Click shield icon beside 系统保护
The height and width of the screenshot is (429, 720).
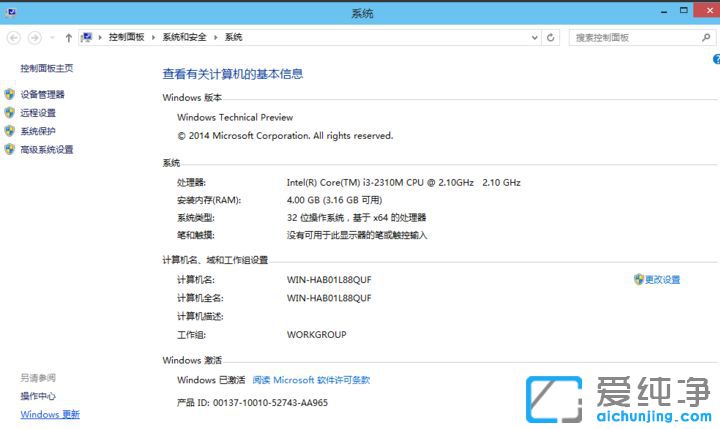(x=9, y=131)
